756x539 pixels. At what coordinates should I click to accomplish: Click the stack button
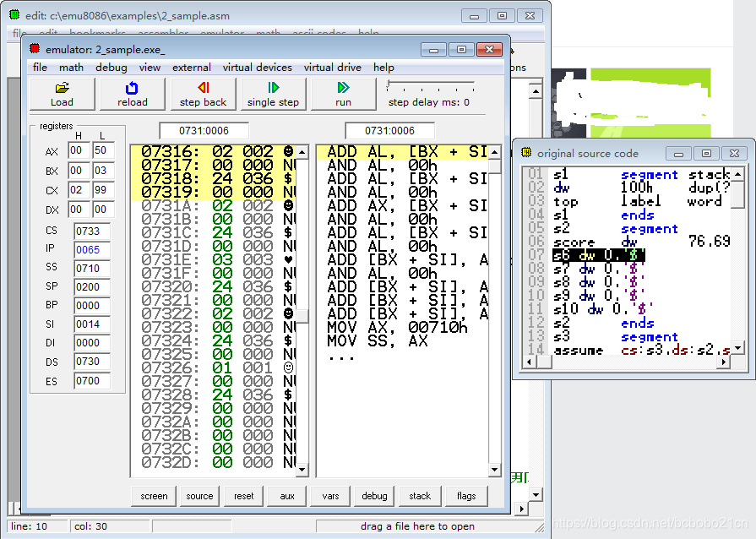[x=420, y=496]
